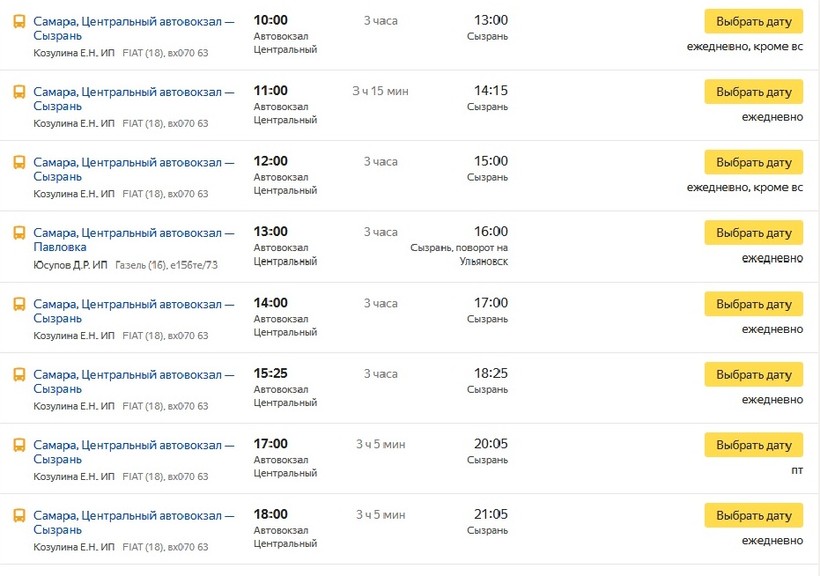Click the bus icon for the 18:00 departure
Viewport: 820px width, 576px height.
[19, 516]
